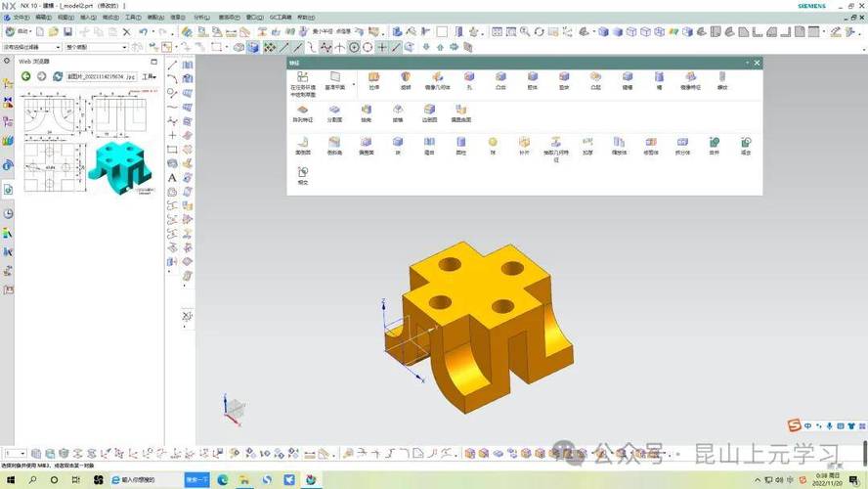868x489 pixels.
Task: Open the selection filter dropdown
Action: (x=31, y=48)
